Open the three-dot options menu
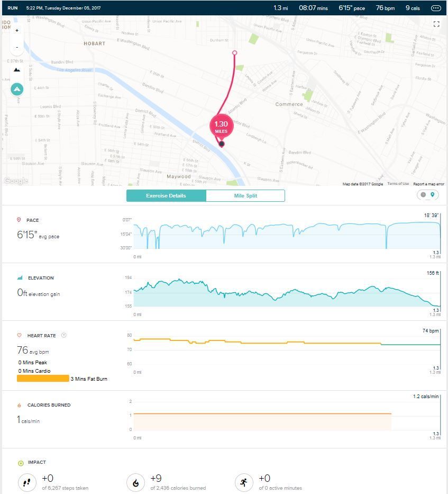 436,8
